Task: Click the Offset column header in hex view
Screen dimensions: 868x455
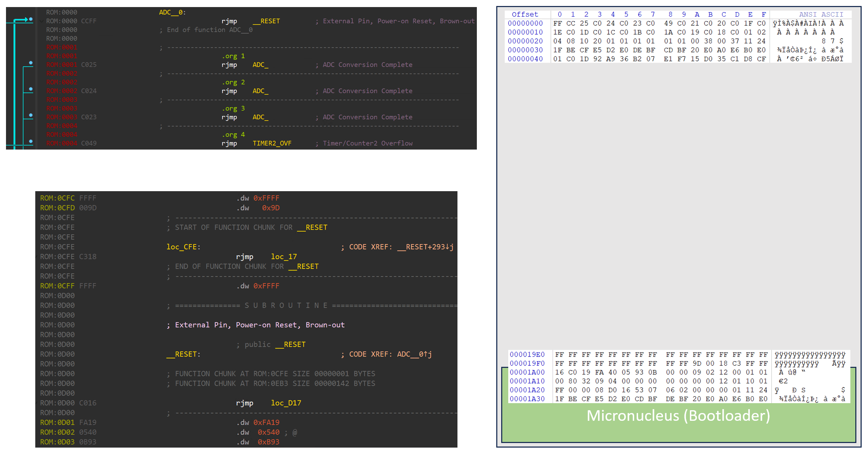Action: pyautogui.click(x=524, y=14)
